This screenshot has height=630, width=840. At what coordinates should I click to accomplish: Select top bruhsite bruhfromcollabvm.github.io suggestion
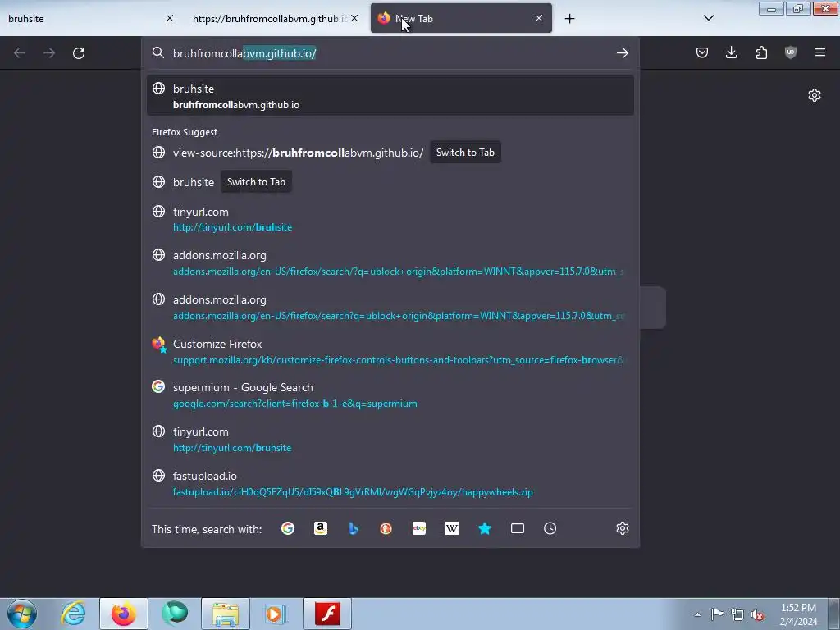coord(390,96)
